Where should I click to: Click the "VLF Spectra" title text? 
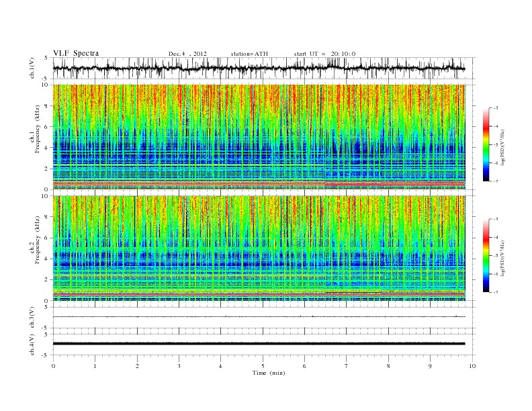click(76, 53)
